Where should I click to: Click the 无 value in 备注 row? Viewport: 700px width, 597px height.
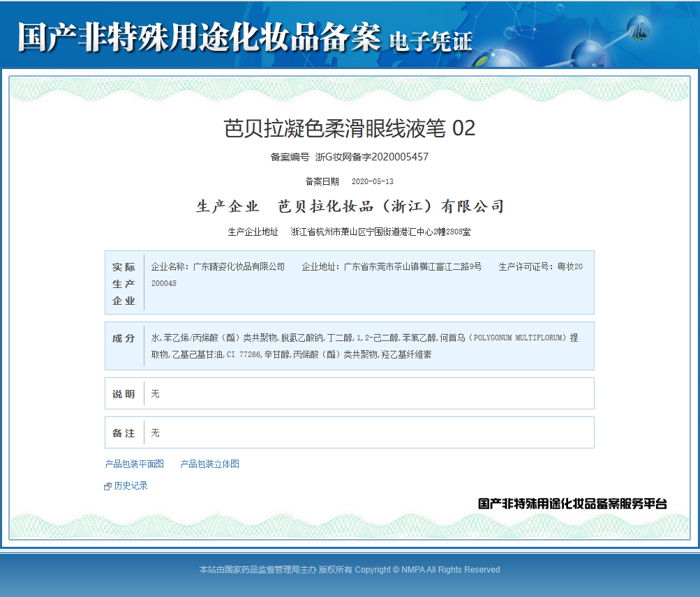(x=155, y=433)
